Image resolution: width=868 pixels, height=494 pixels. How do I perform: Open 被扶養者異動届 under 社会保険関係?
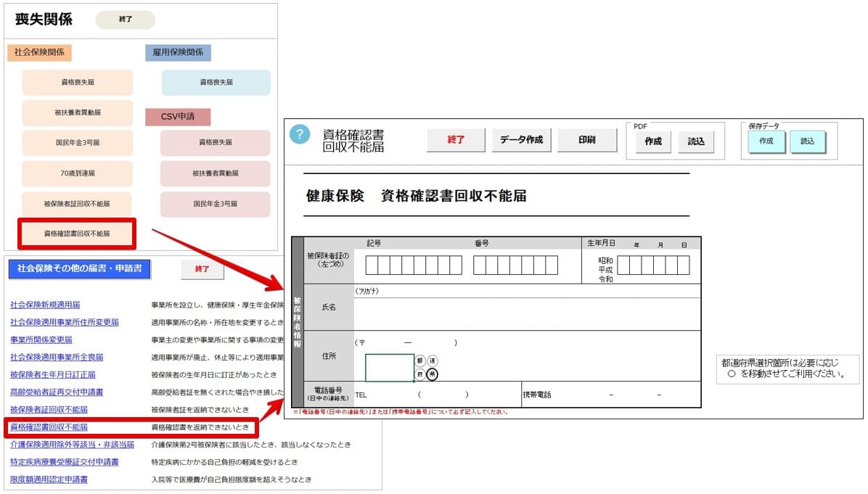pos(78,113)
